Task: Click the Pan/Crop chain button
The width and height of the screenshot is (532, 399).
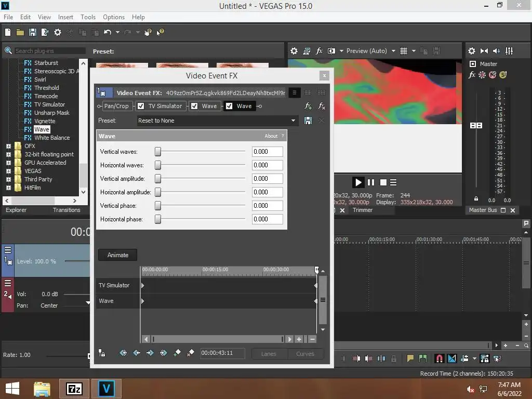Action: [x=116, y=106]
